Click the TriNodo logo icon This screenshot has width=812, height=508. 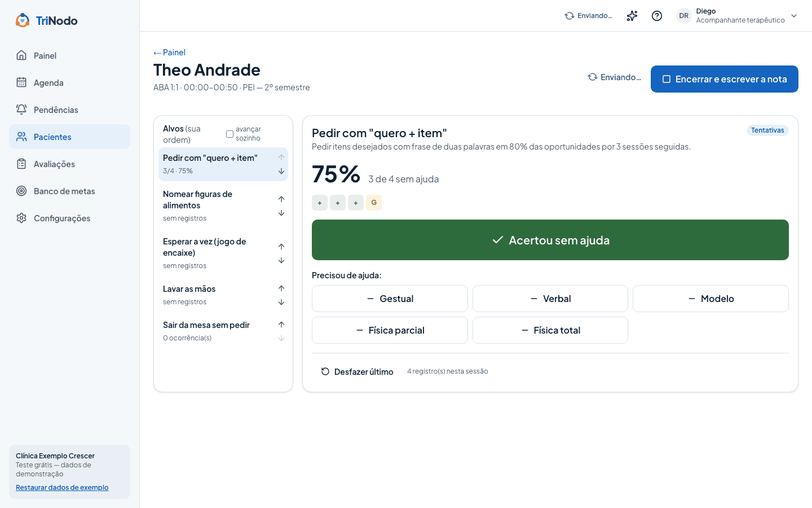pyautogui.click(x=23, y=20)
